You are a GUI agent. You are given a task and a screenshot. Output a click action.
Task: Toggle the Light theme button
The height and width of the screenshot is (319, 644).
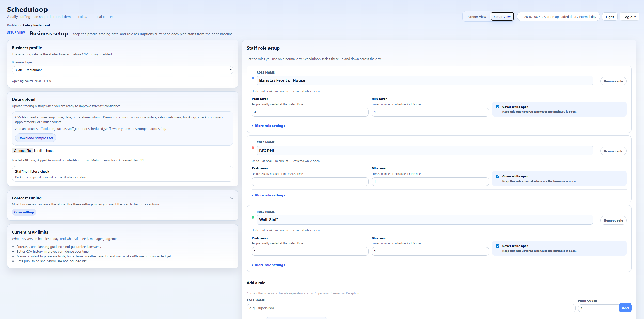pyautogui.click(x=610, y=17)
